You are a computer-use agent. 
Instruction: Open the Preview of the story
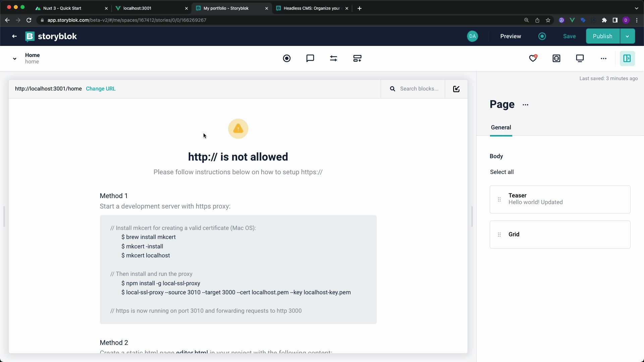pos(511,36)
